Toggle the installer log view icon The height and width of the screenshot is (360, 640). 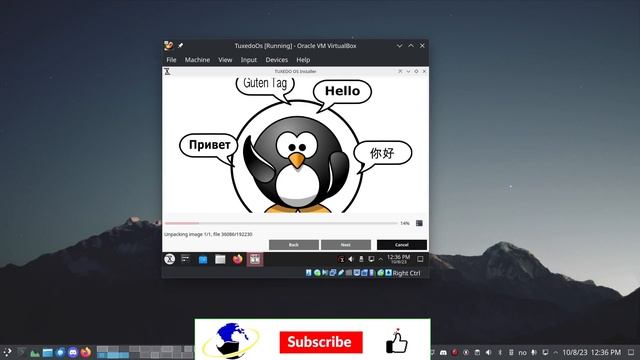[x=419, y=223]
